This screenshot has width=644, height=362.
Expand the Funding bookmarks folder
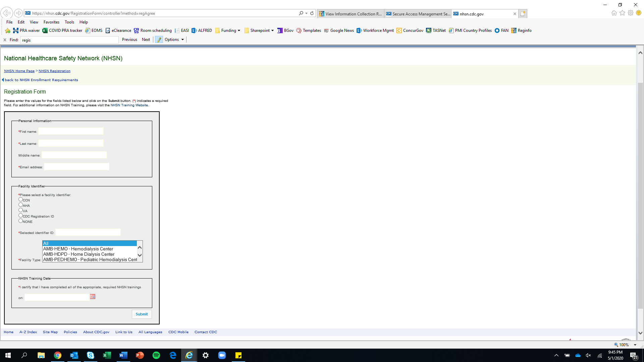coord(228,31)
